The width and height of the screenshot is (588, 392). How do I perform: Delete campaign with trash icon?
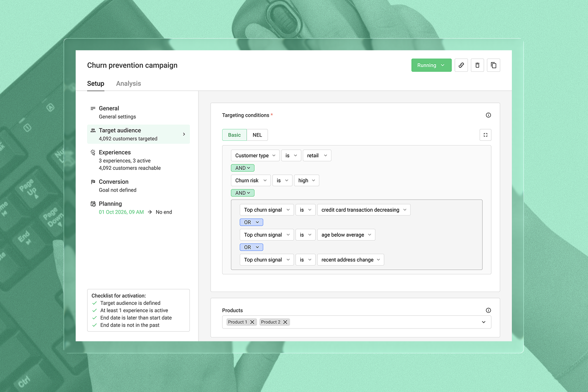(x=477, y=65)
